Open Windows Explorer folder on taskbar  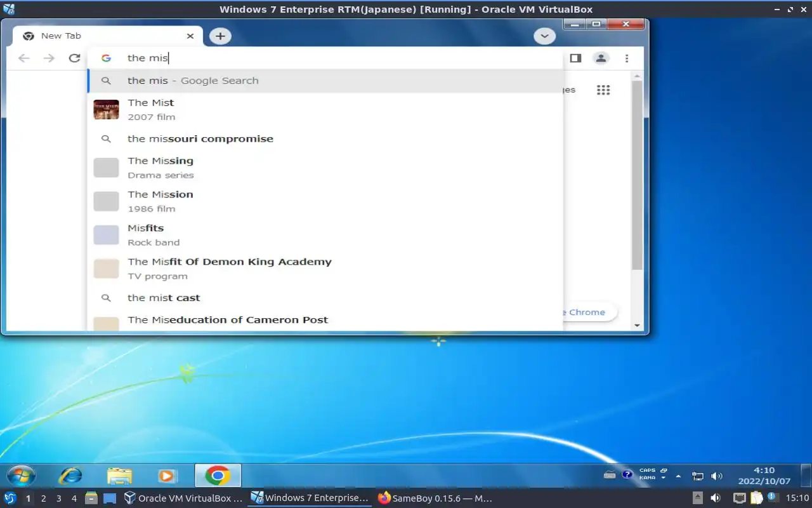[x=119, y=476]
